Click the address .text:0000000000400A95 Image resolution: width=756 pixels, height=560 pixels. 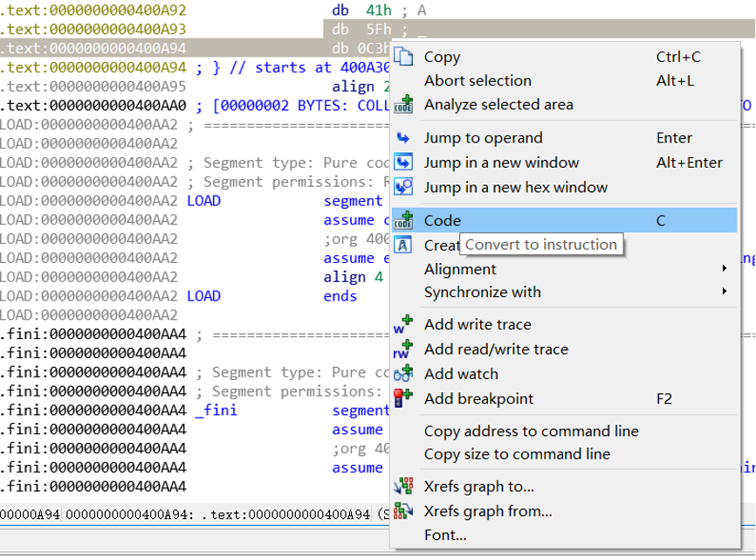tap(93, 86)
